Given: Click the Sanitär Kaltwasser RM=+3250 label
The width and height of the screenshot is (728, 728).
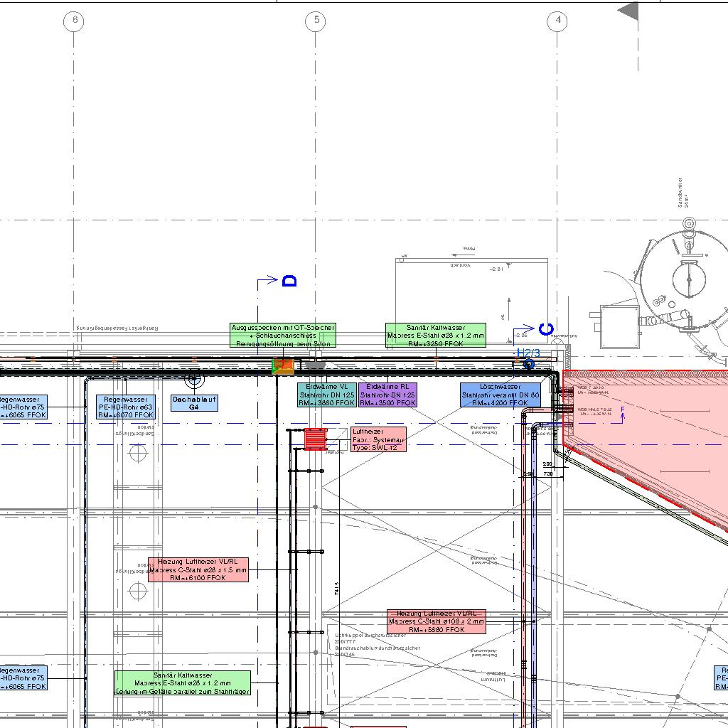Looking at the screenshot, I should (x=435, y=336).
